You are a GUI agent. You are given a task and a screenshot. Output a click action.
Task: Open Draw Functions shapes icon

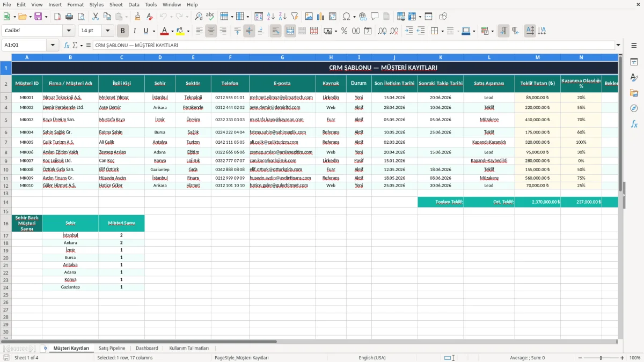[443, 17]
